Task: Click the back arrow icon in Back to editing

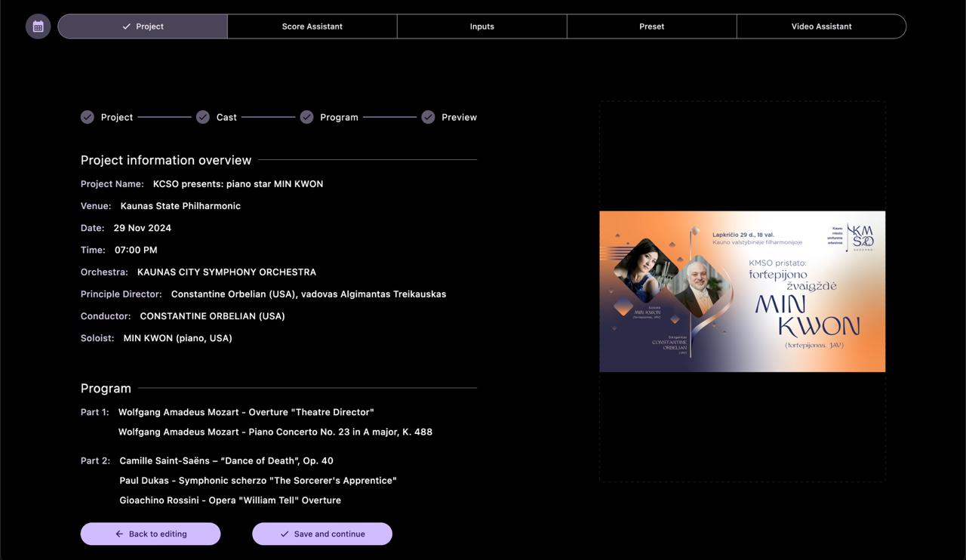Action: click(x=118, y=534)
